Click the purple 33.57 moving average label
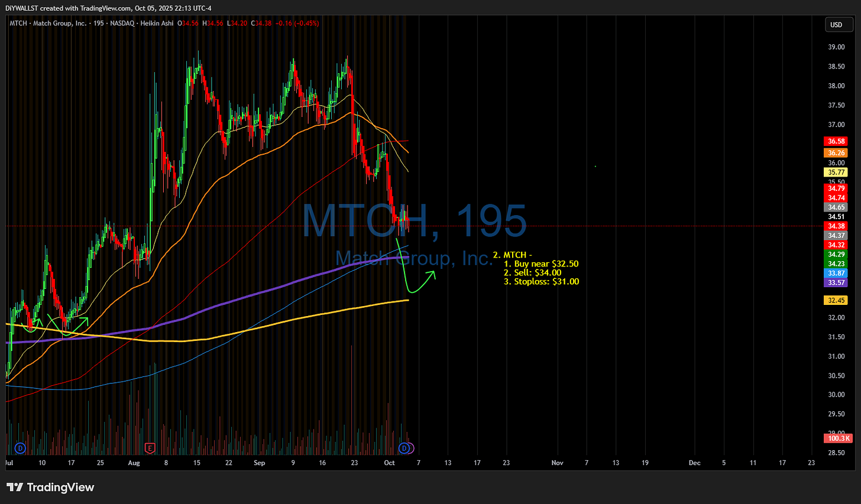The image size is (861, 504). [x=836, y=282]
